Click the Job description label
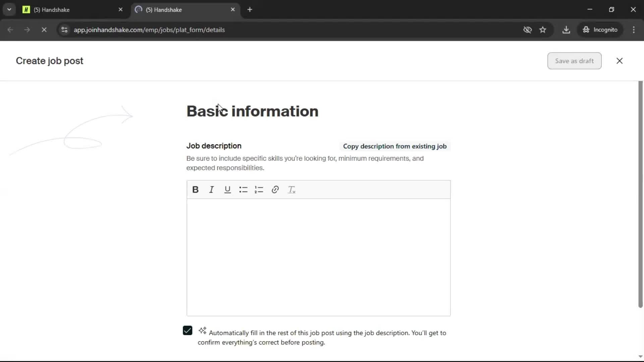The height and width of the screenshot is (362, 644). pyautogui.click(x=214, y=146)
